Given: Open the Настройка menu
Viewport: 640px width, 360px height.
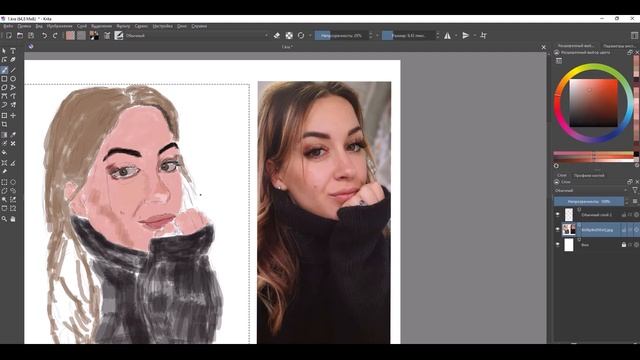Looking at the screenshot, I should tap(162, 26).
